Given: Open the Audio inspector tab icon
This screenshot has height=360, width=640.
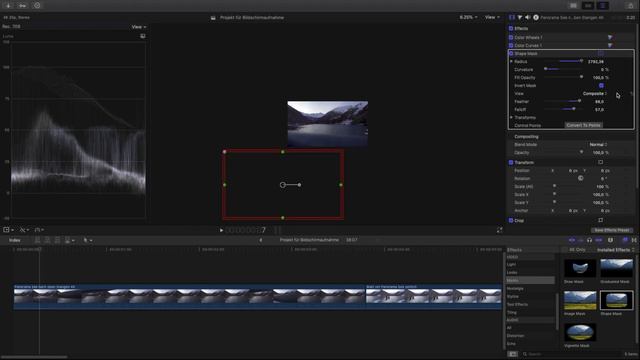Looking at the screenshot, I should pyautogui.click(x=527, y=18).
